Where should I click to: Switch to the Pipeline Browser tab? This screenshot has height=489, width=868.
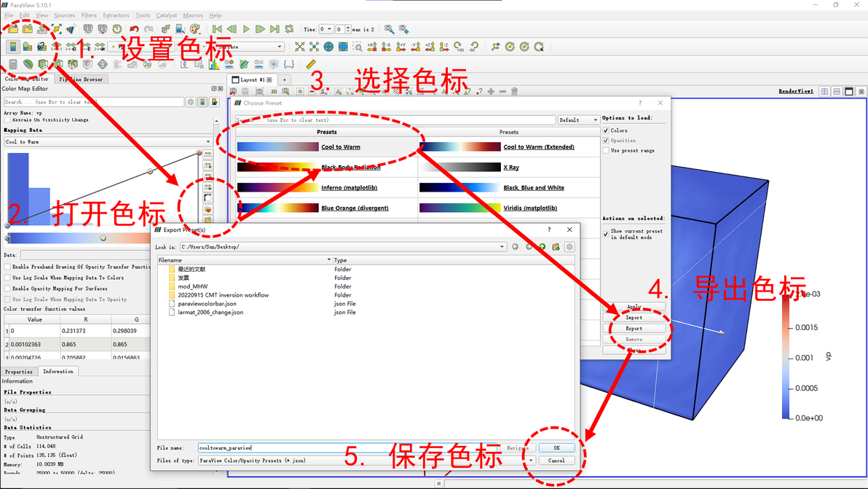coord(81,79)
